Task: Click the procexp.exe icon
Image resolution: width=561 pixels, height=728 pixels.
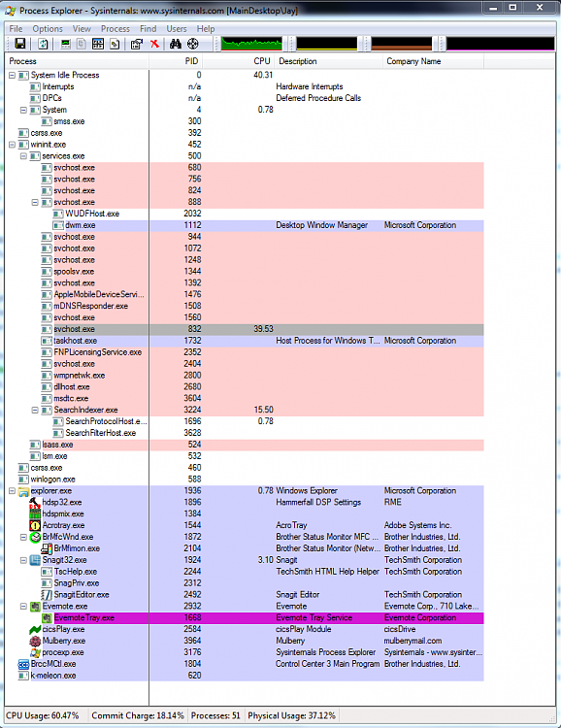Action: point(35,652)
